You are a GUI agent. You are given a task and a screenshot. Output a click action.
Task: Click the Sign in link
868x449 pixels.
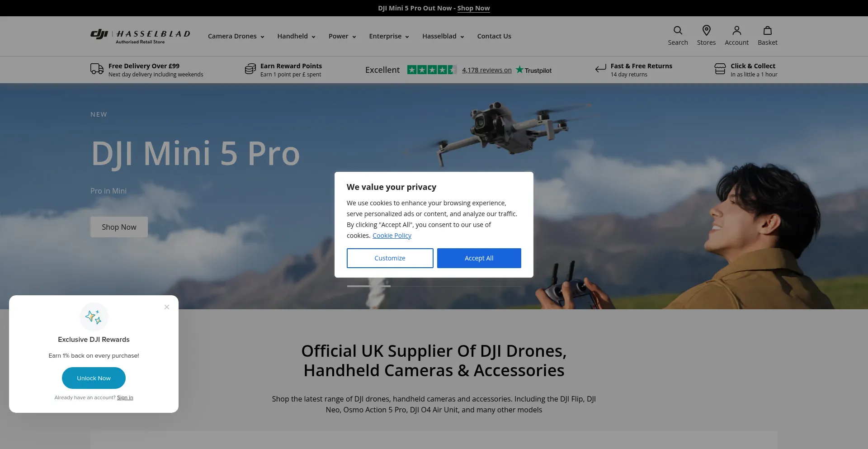(125, 397)
